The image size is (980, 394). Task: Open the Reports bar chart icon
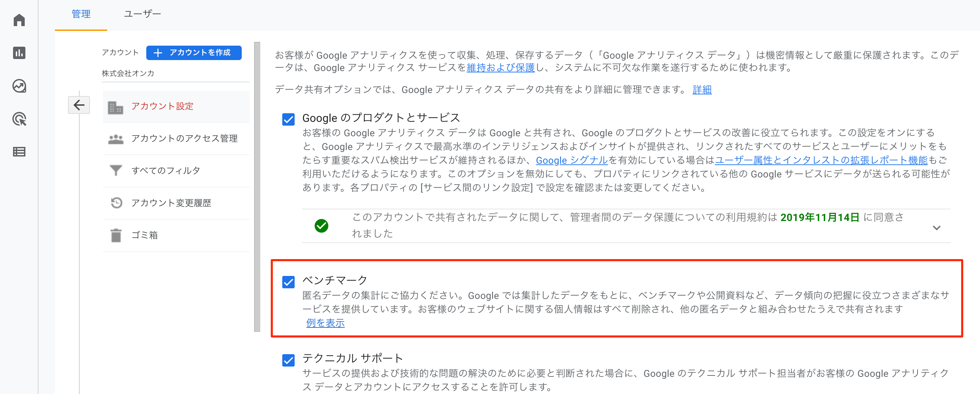pyautogui.click(x=19, y=53)
